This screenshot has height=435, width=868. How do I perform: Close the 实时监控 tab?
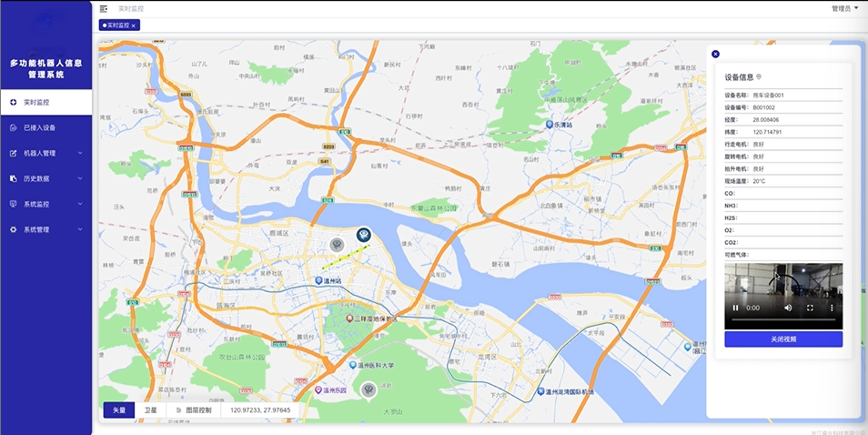134,25
